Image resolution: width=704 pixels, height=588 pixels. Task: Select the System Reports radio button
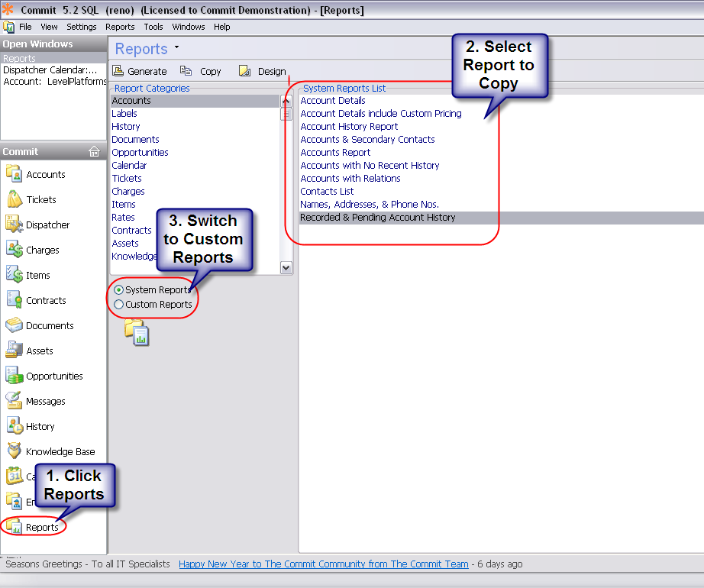tap(118, 290)
